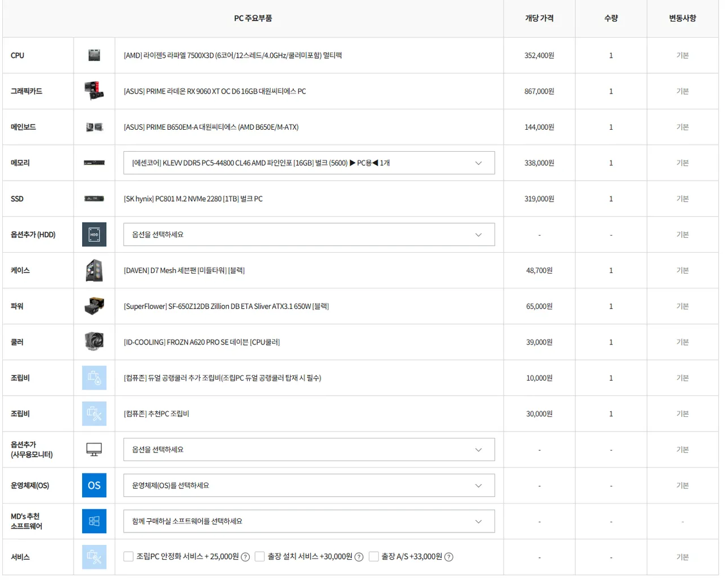This screenshot has height=588, width=725.
Task: Open the 사무용모니터 option dropdown
Action: coord(309,450)
